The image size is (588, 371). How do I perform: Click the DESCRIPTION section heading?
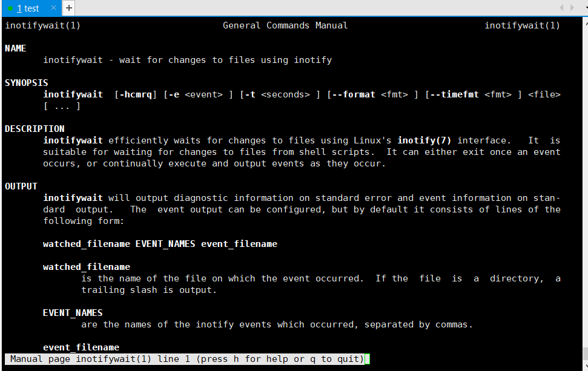click(x=35, y=129)
